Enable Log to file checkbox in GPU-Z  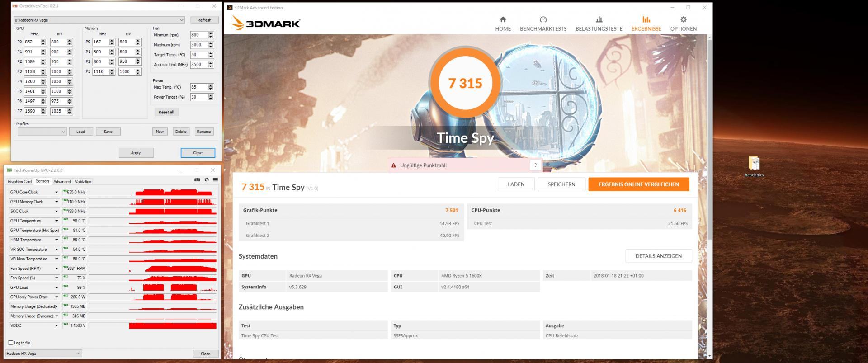(x=11, y=343)
